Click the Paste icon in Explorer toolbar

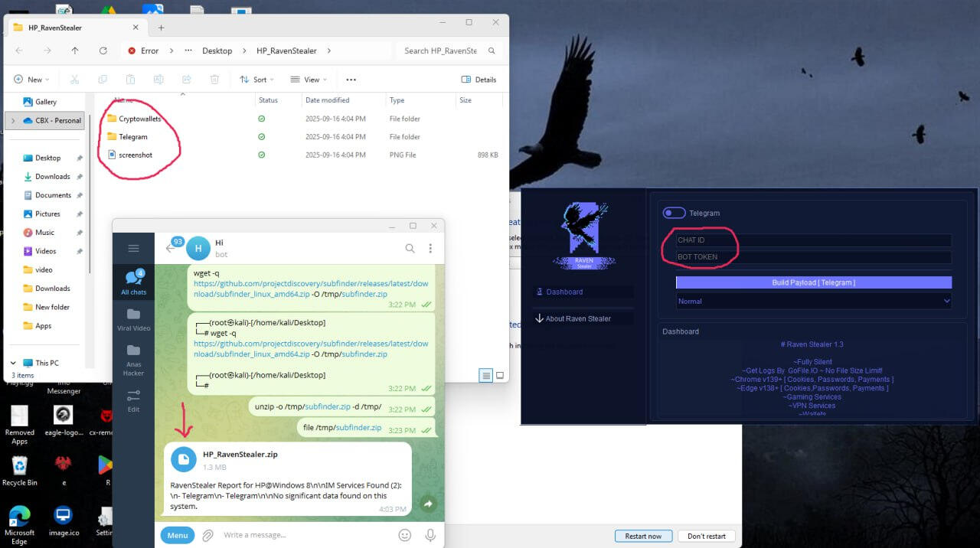click(x=130, y=80)
